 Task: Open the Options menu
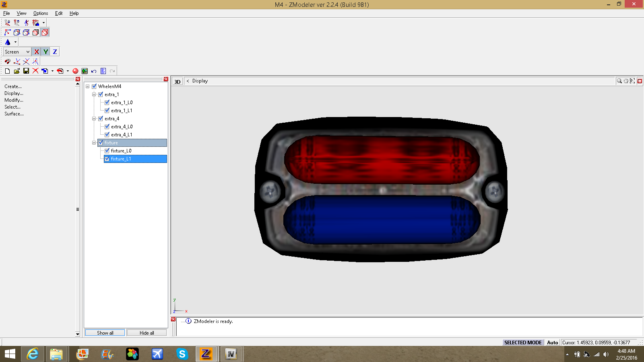[41, 13]
